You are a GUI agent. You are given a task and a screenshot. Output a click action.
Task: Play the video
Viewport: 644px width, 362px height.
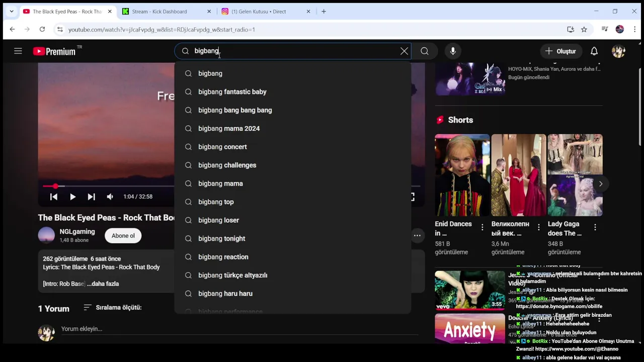click(72, 197)
